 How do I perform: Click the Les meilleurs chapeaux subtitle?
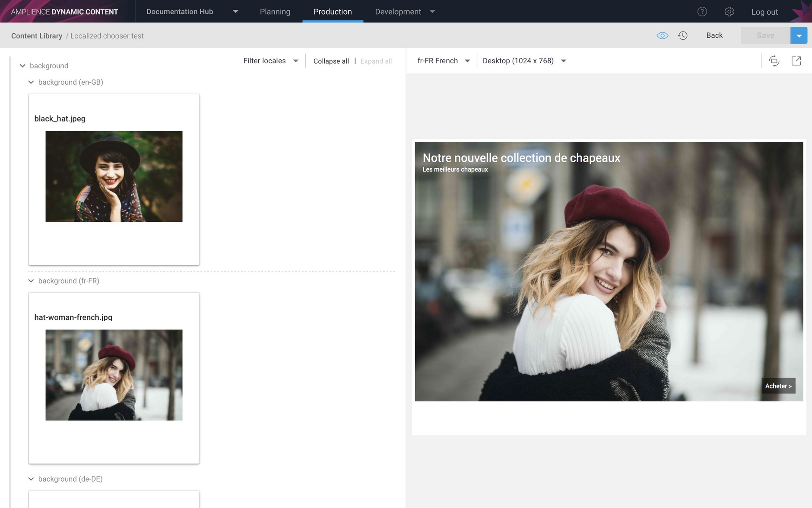click(455, 169)
